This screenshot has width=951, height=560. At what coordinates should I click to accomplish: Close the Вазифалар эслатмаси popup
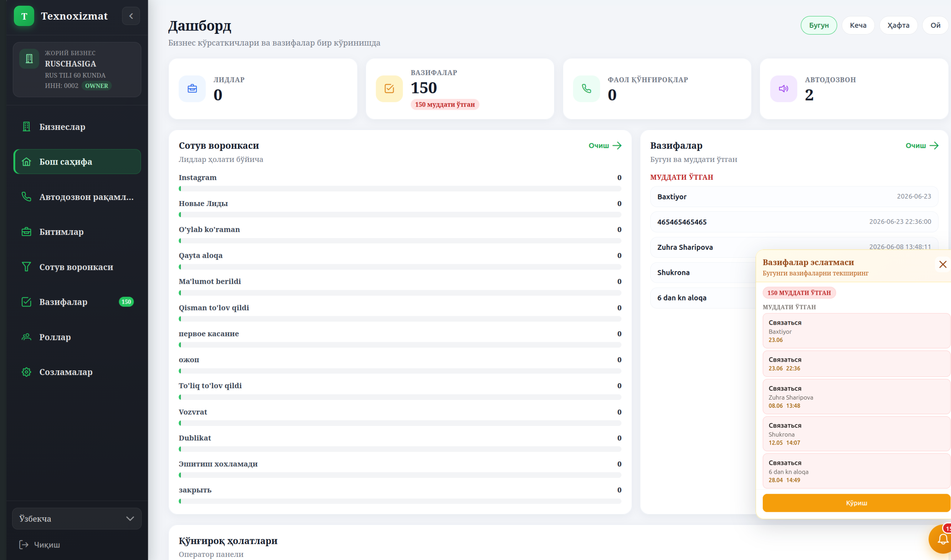[943, 264]
